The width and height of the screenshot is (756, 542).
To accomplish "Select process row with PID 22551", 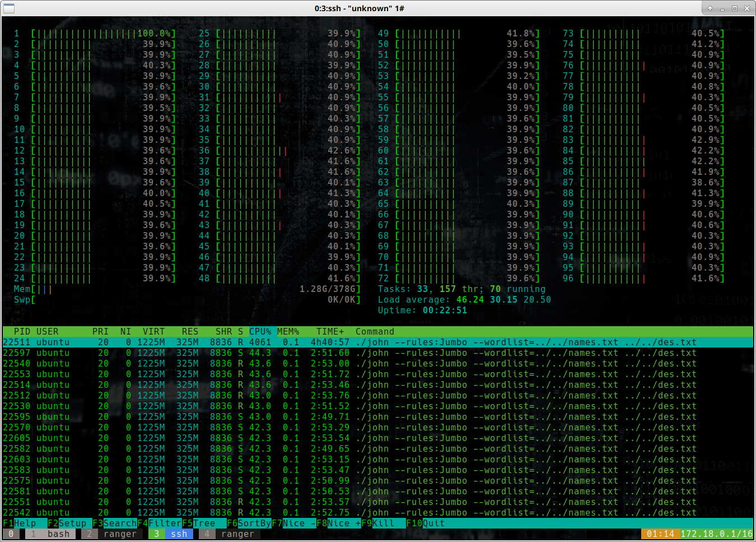I will [x=378, y=502].
